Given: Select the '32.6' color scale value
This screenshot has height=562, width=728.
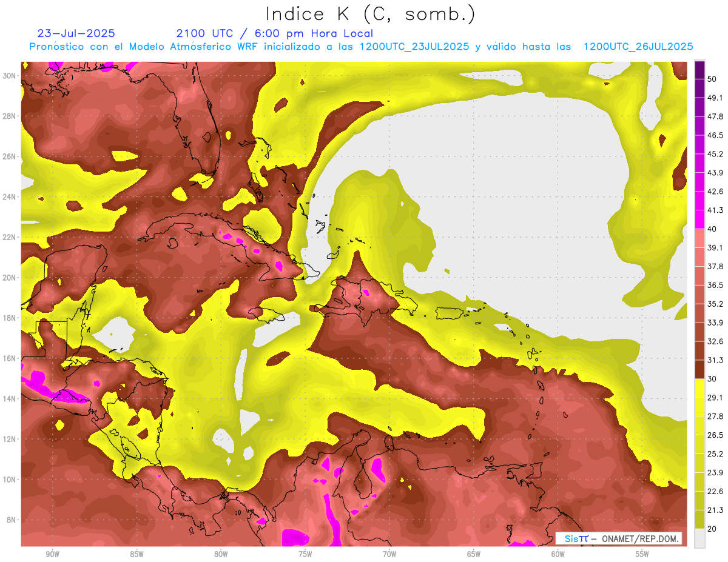Looking at the screenshot, I should 715,341.
